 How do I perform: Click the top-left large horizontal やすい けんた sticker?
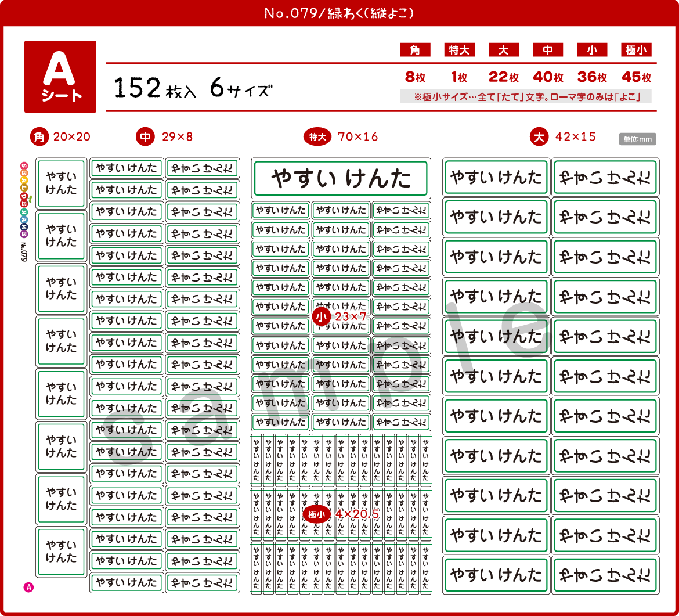(496, 178)
